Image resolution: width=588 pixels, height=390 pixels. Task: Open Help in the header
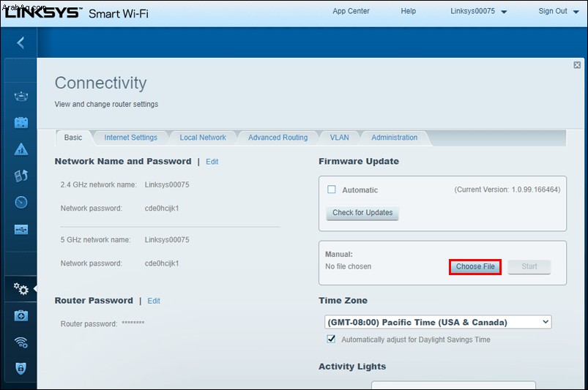409,11
